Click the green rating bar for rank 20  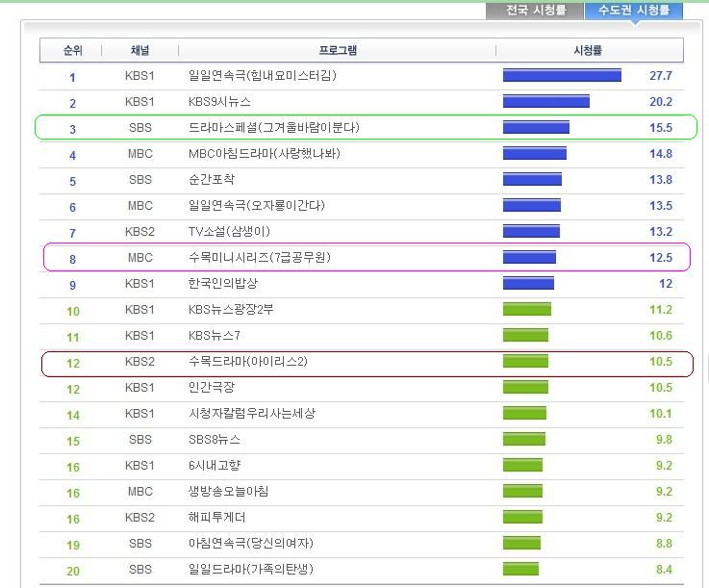tap(520, 569)
